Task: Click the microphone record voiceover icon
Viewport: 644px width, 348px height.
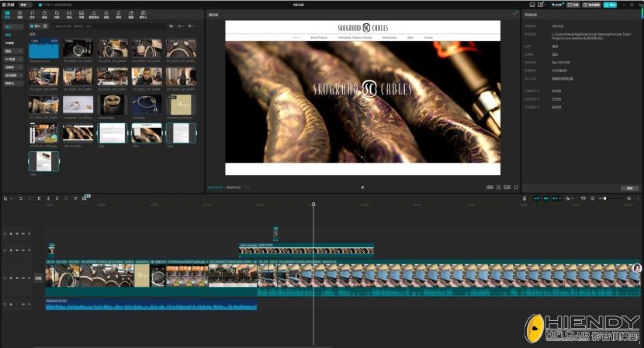Action: coord(525,198)
